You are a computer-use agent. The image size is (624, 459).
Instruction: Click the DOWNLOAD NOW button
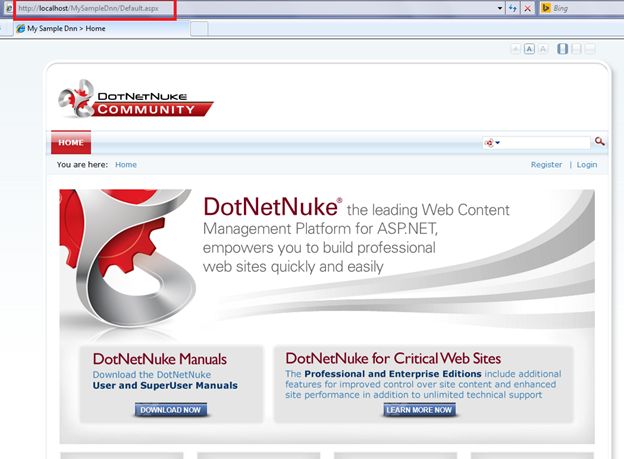click(x=170, y=410)
